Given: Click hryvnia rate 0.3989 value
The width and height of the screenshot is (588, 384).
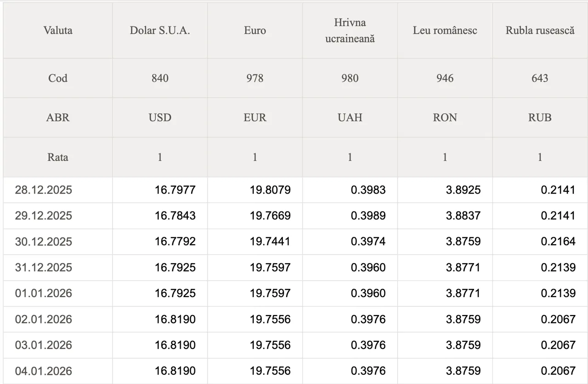Looking at the screenshot, I should (368, 216).
